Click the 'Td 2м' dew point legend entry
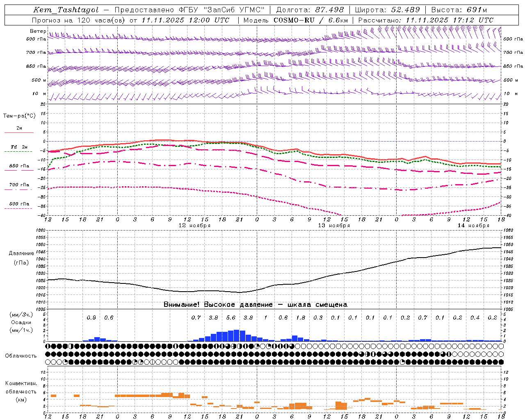 pyautogui.click(x=19, y=147)
